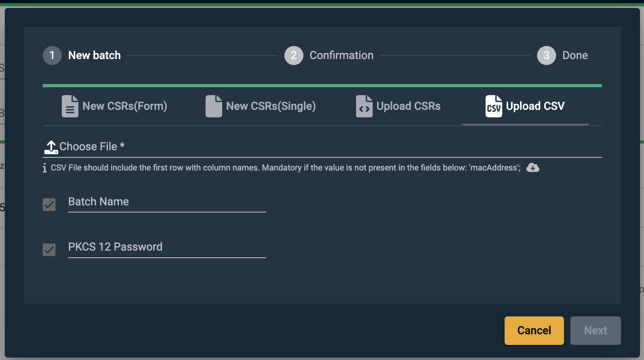This screenshot has width=644, height=360.
Task: Click the numbered circle for step 1
Action: [x=52, y=56]
